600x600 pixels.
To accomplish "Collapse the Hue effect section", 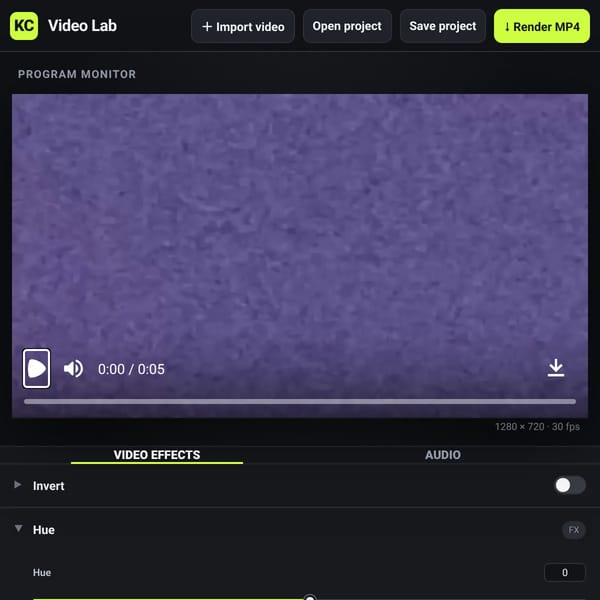I will click(18, 529).
